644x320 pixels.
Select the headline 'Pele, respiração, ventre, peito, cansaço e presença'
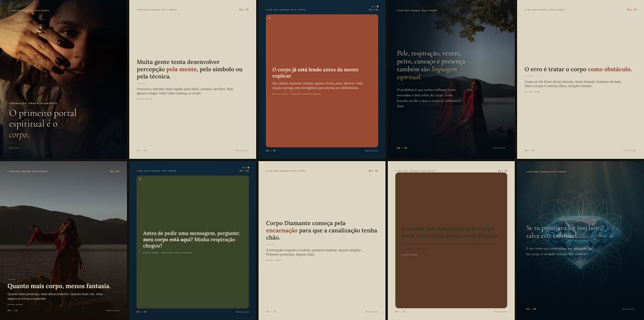tap(431, 65)
